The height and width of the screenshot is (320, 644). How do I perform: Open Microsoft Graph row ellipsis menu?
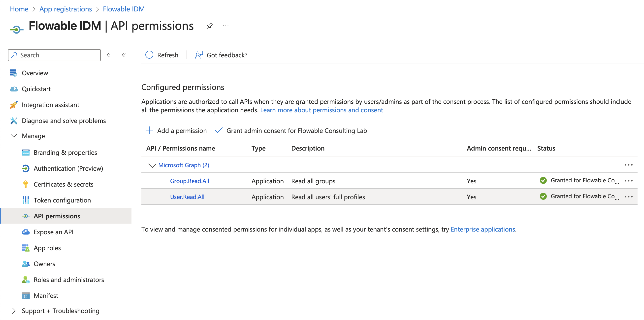[628, 165]
